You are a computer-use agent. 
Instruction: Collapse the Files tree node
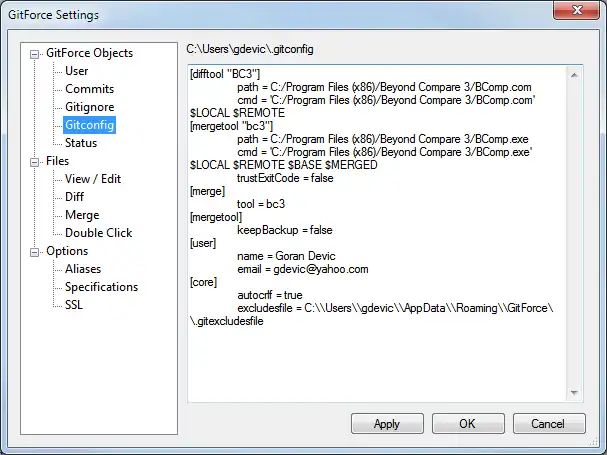coord(34,162)
